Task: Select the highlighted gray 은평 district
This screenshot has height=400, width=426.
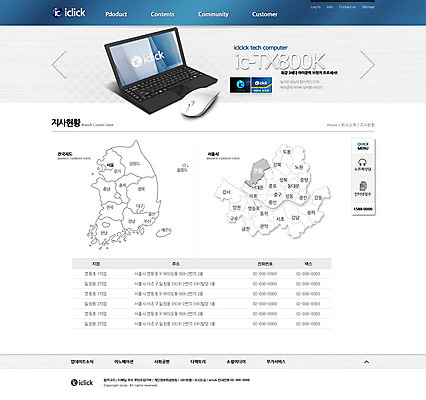Action: click(257, 171)
